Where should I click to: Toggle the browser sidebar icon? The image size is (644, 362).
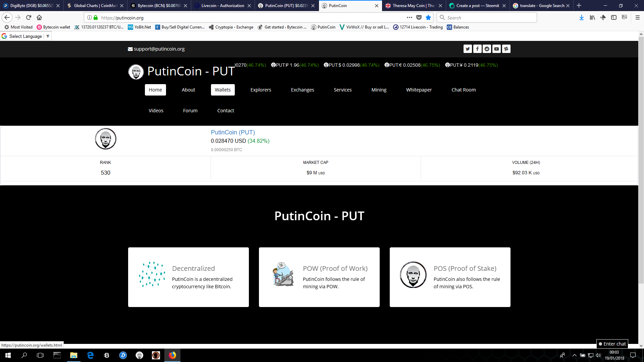[x=614, y=17]
